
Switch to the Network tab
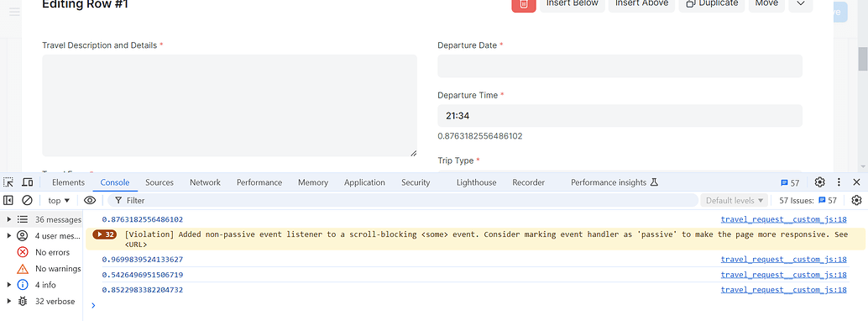pos(205,182)
